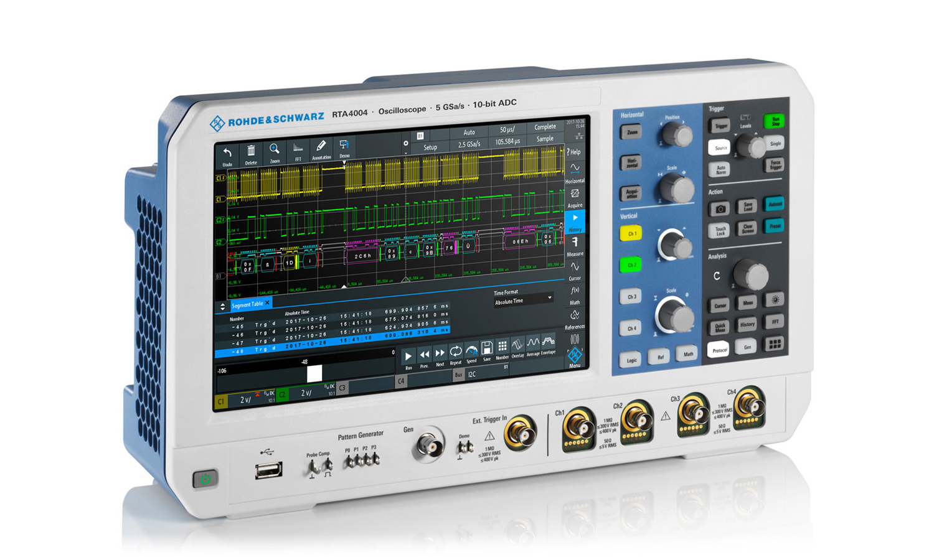
Task: Tap the Delete trash icon
Action: (x=251, y=154)
